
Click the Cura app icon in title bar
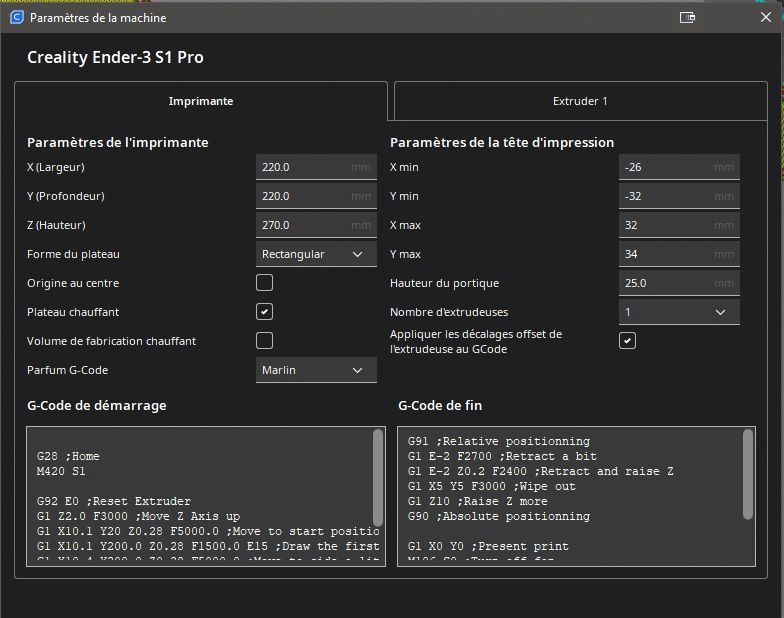click(x=16, y=18)
